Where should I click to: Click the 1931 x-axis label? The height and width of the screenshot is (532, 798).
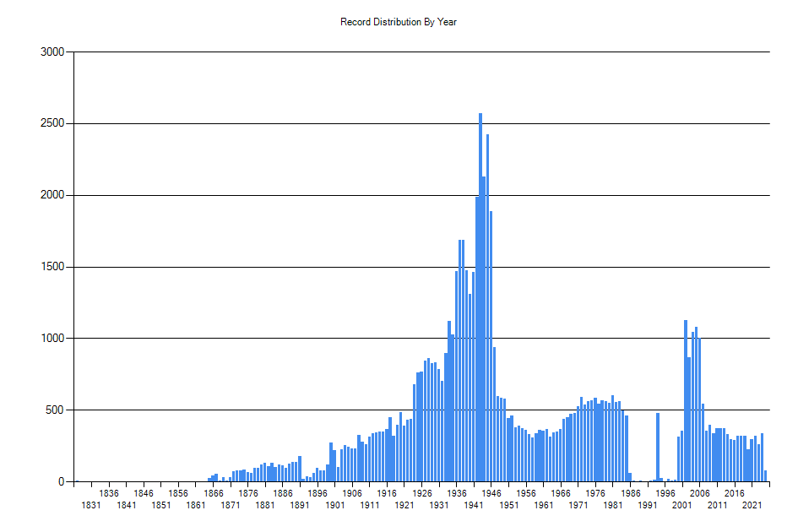439,505
